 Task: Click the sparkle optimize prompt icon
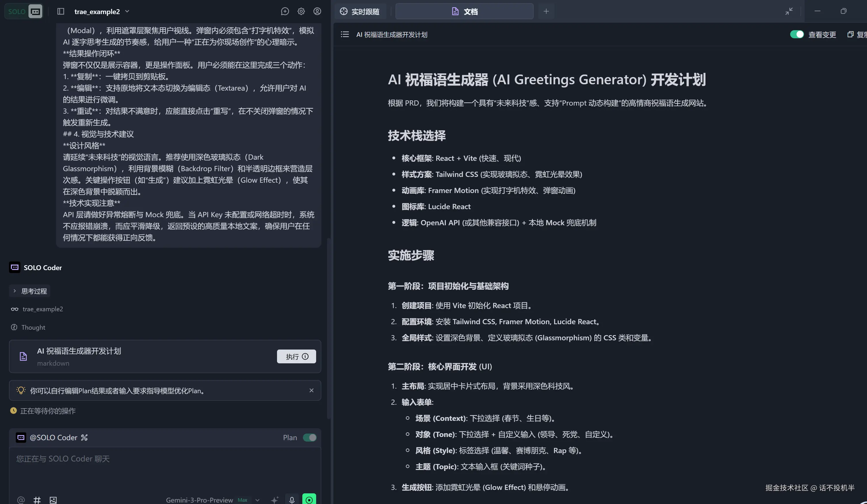(274, 499)
